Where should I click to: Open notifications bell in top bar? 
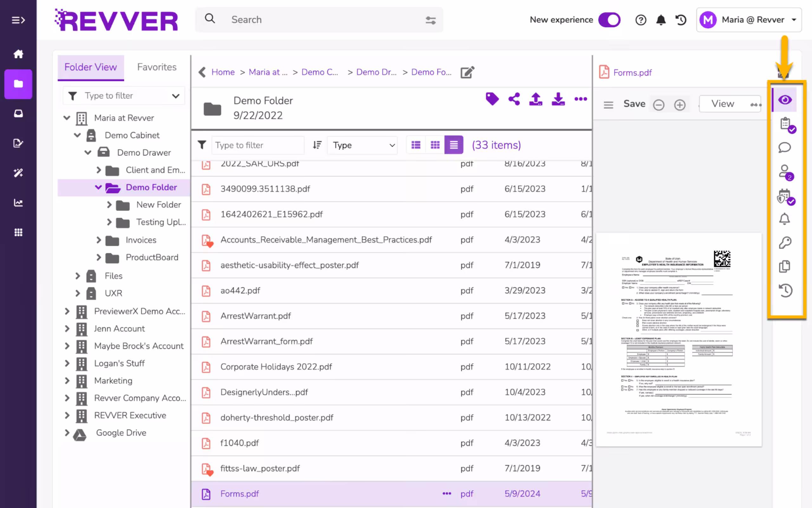(x=661, y=20)
